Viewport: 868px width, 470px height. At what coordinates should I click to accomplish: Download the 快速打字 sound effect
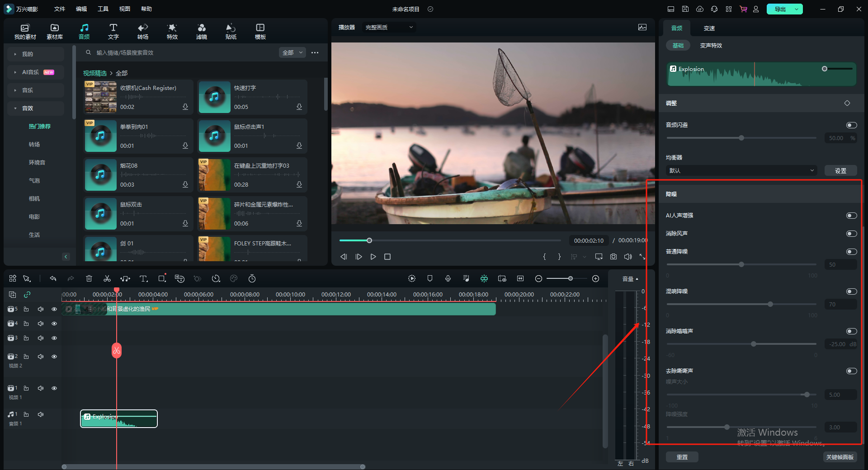pos(299,107)
